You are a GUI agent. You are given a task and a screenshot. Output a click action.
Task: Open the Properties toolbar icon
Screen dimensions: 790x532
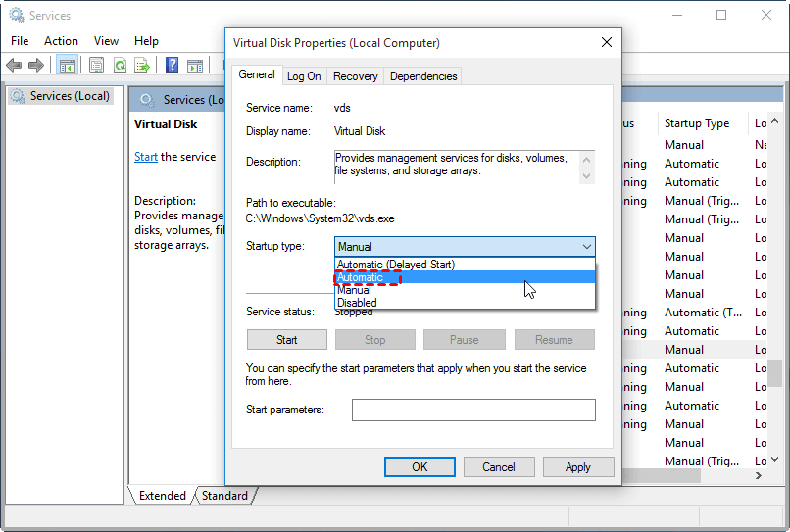(96, 65)
